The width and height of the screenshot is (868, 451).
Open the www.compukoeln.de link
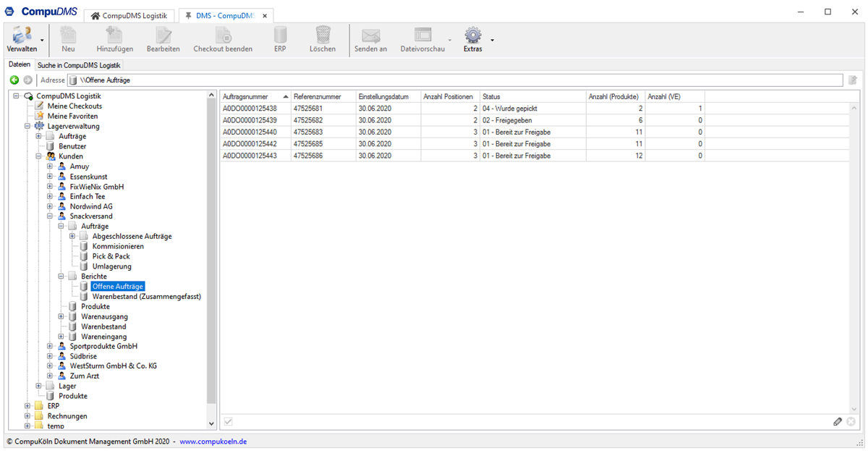tap(213, 442)
